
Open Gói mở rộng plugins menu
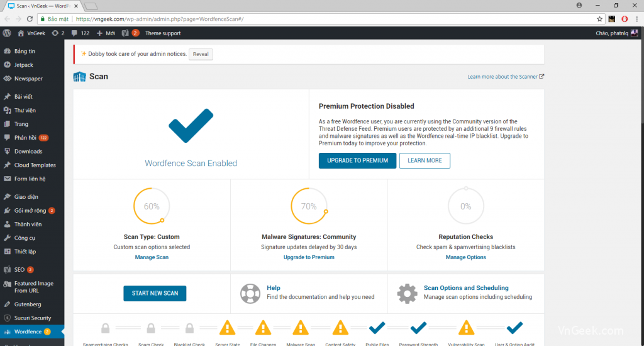click(32, 210)
